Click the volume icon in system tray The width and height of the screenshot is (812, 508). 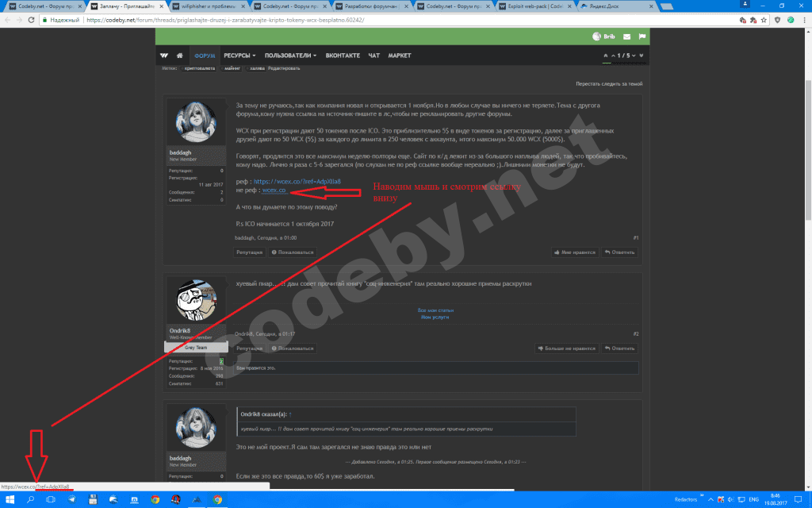730,500
